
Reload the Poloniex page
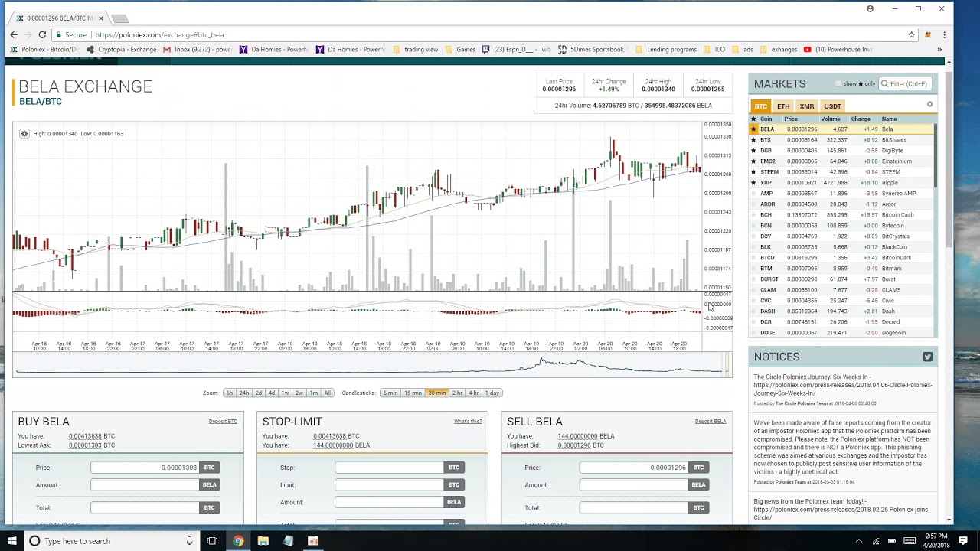pos(42,34)
